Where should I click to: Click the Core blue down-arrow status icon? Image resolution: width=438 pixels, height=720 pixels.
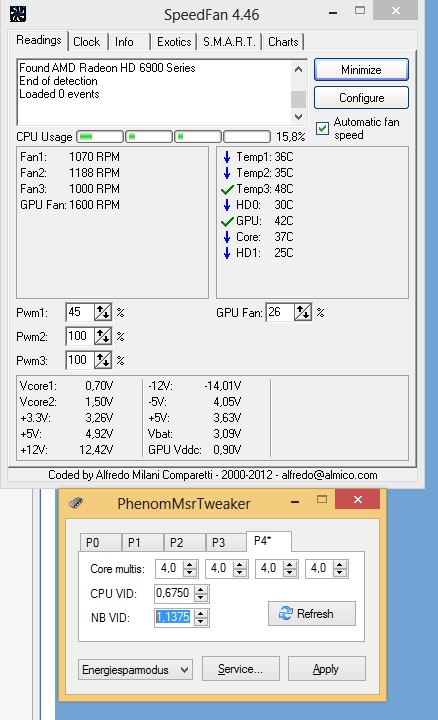coord(227,237)
